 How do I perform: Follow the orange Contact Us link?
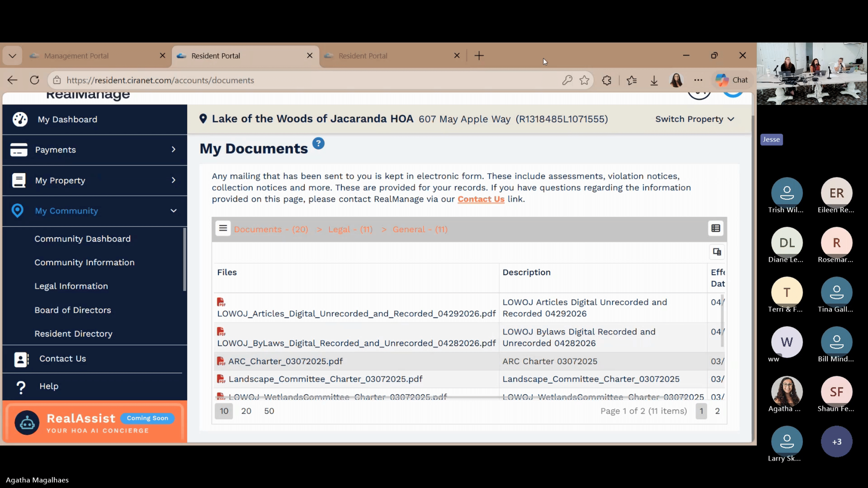pos(481,199)
